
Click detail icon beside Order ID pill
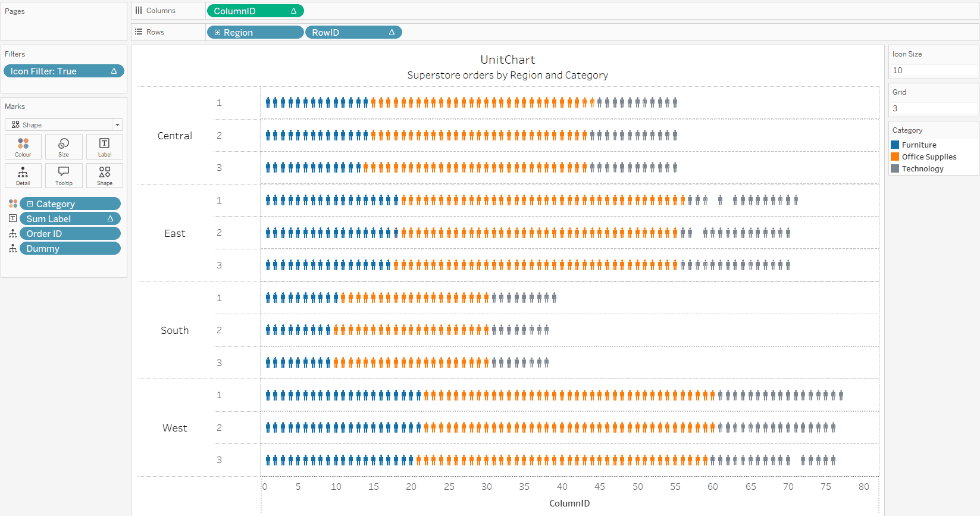click(x=12, y=234)
